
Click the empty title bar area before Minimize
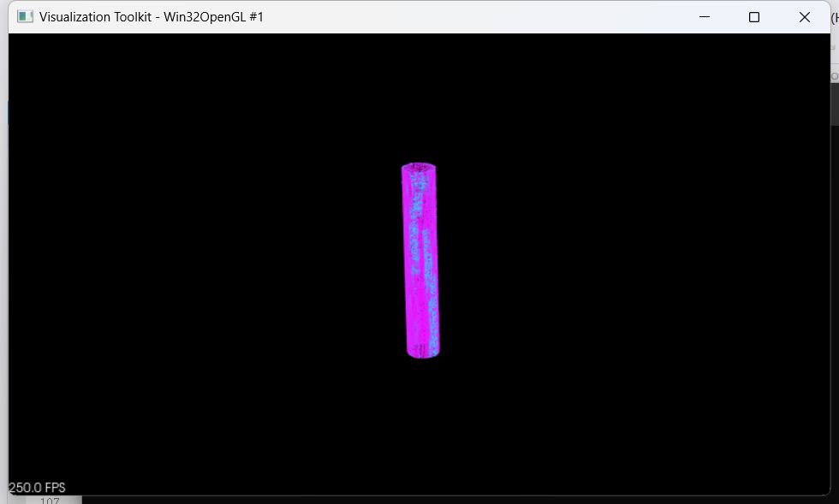point(471,17)
